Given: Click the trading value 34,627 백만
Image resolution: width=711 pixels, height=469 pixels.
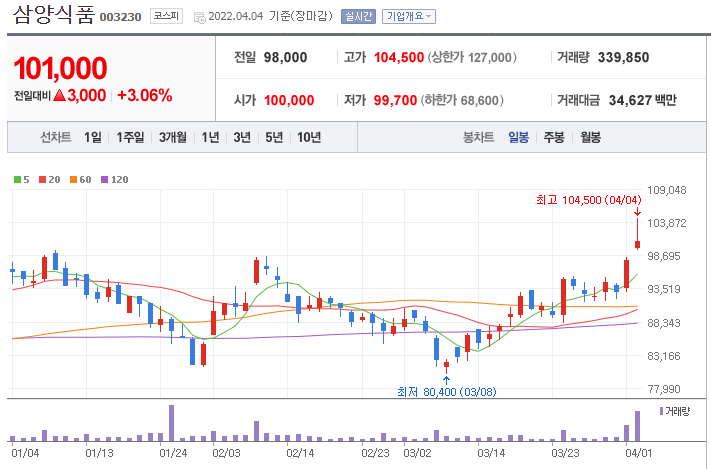Looking at the screenshot, I should [x=643, y=100].
